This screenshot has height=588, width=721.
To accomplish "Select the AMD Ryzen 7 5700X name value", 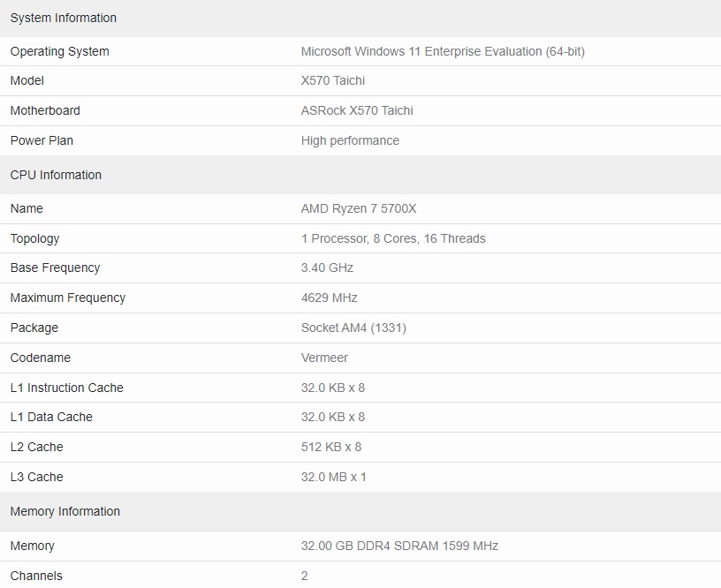I will click(x=359, y=208).
